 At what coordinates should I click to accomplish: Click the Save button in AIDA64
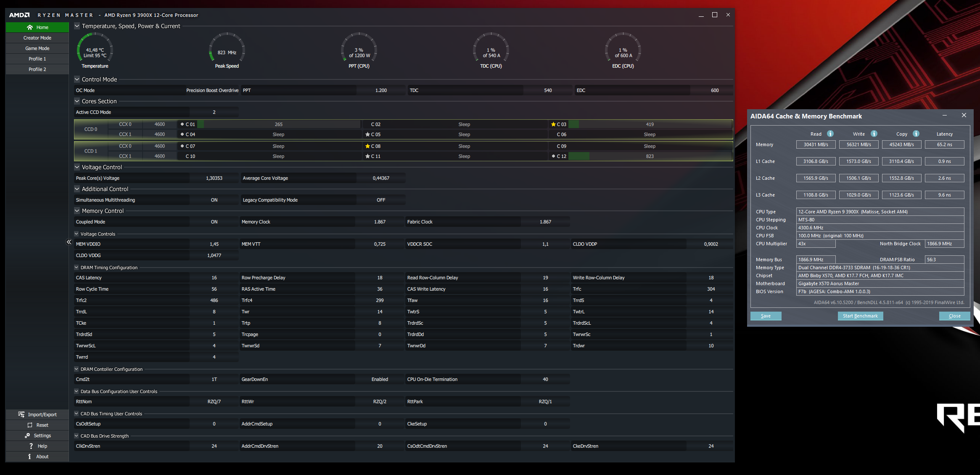766,316
